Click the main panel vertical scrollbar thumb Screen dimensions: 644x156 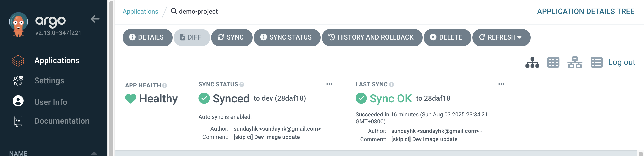pyautogui.click(x=641, y=153)
